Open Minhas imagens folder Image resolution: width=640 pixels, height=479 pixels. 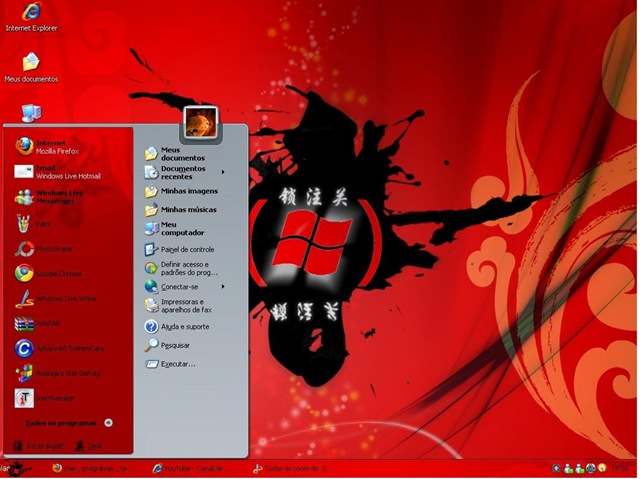pos(181,191)
